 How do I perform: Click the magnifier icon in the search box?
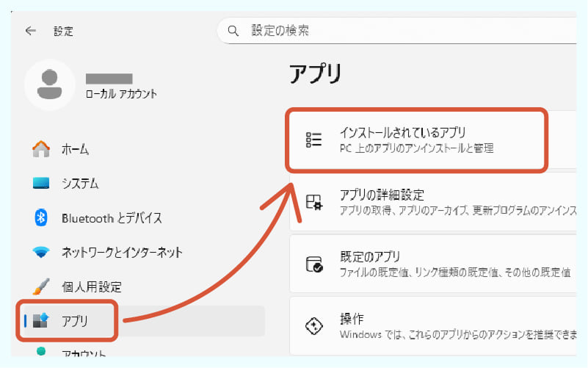tap(234, 31)
